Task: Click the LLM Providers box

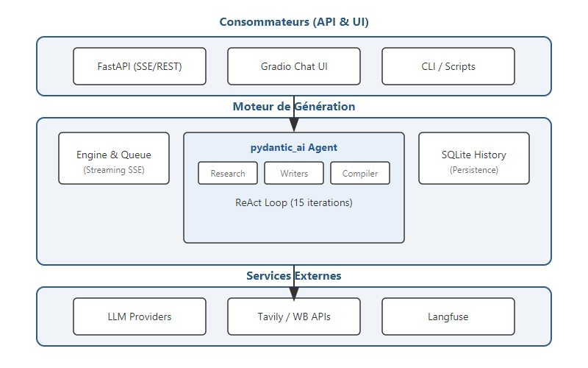Action: (x=140, y=316)
